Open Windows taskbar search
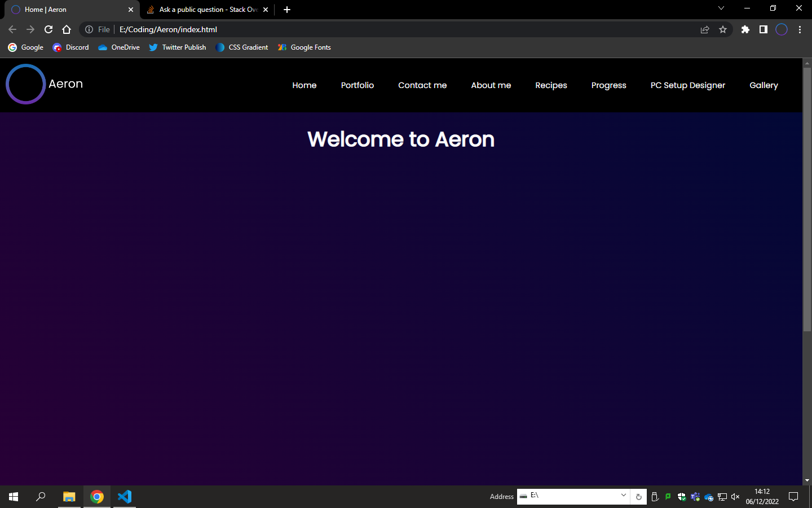Image resolution: width=812 pixels, height=508 pixels. pos(41,497)
